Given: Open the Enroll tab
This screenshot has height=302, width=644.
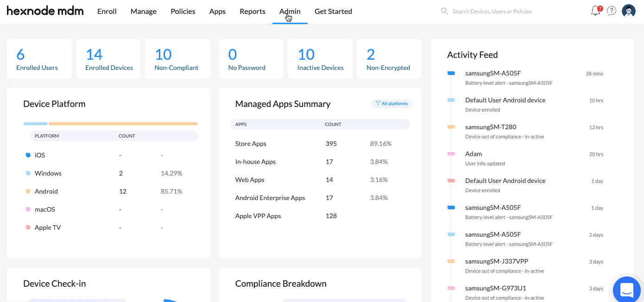Looking at the screenshot, I should 107,12.
